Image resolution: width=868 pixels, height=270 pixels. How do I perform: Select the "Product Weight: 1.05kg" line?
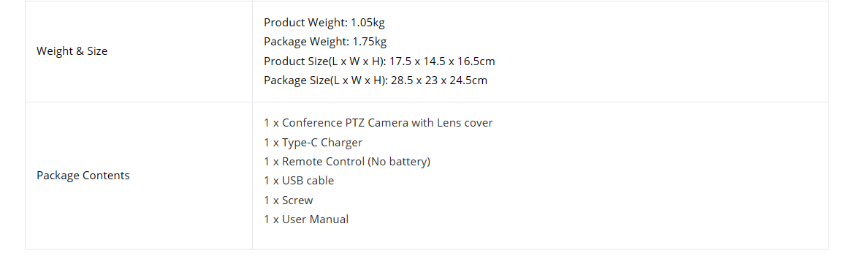tap(324, 23)
